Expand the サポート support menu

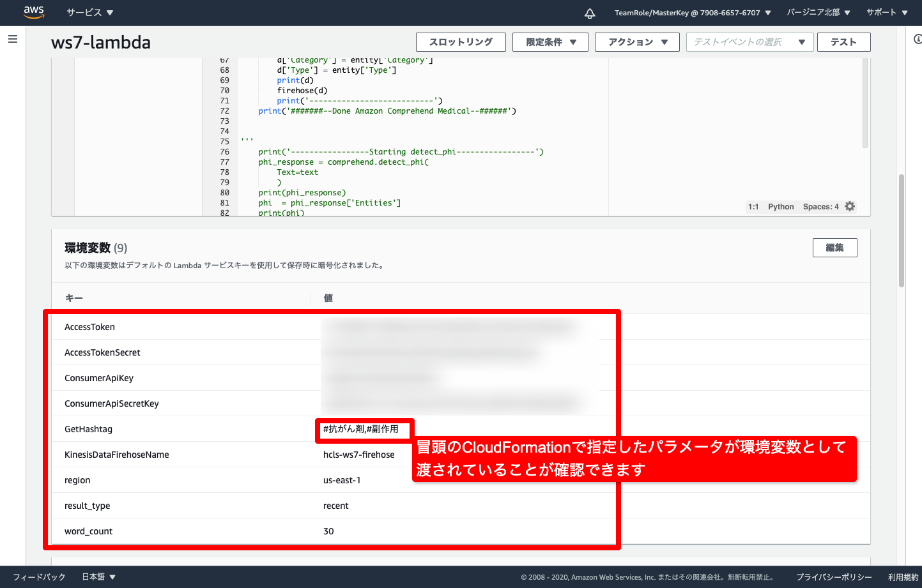887,13
